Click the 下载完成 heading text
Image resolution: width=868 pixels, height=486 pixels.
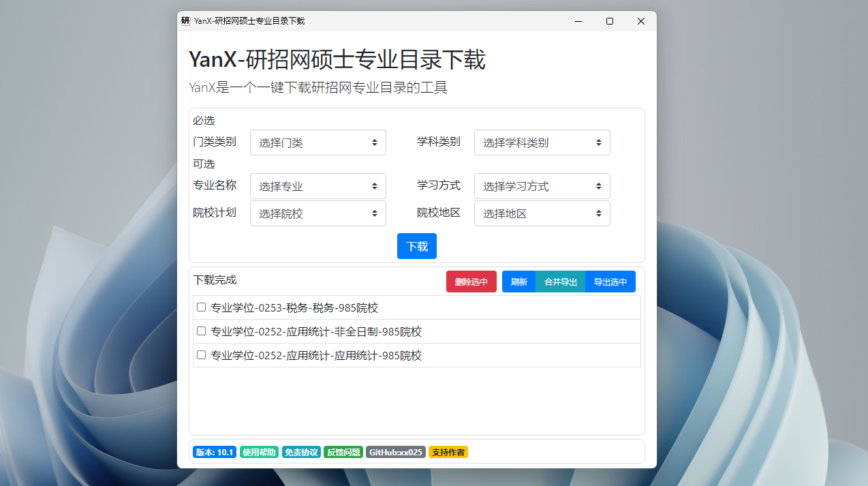(215, 280)
